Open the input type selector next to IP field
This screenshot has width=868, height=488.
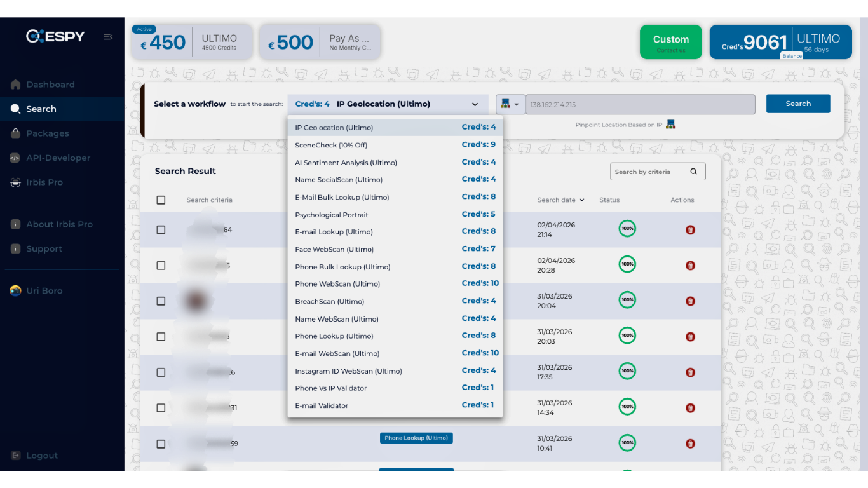coord(510,104)
